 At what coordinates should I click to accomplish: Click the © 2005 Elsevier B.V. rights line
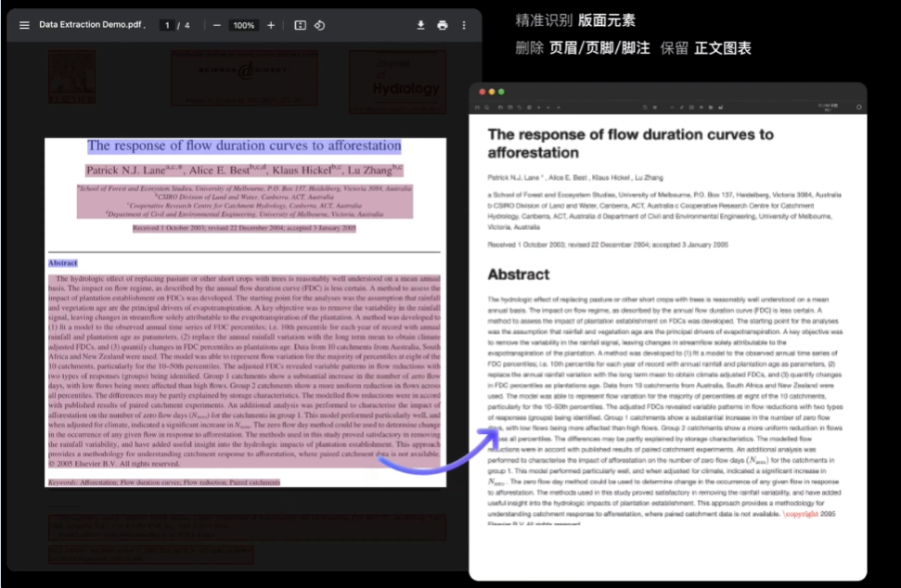(x=114, y=464)
